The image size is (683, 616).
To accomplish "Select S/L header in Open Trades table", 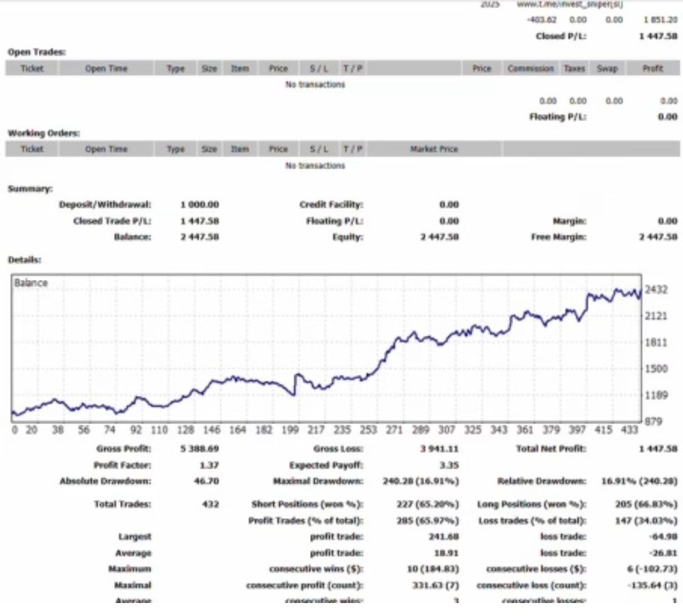I will coord(319,68).
